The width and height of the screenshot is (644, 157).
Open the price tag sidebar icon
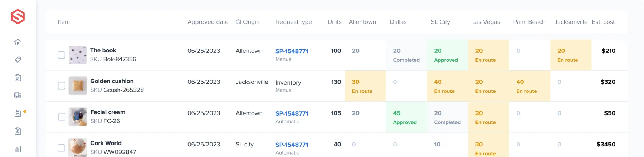pyautogui.click(x=18, y=60)
